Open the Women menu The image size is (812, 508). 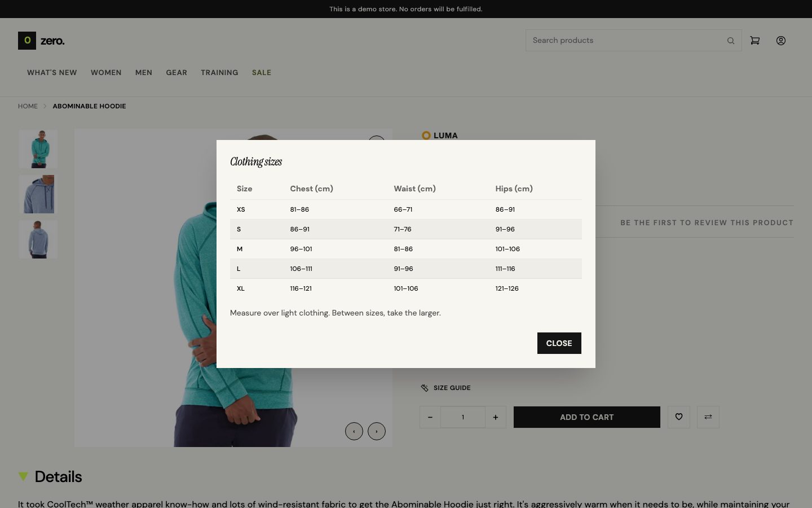(x=106, y=73)
